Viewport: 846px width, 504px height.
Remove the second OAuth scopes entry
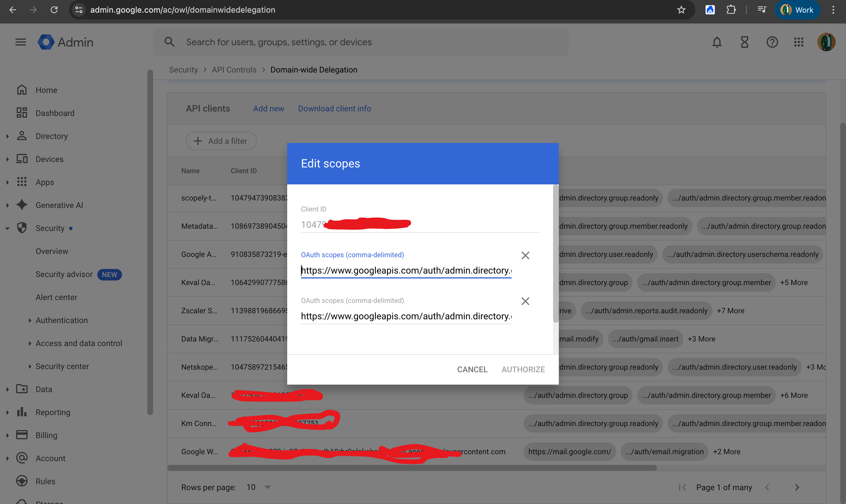point(525,301)
